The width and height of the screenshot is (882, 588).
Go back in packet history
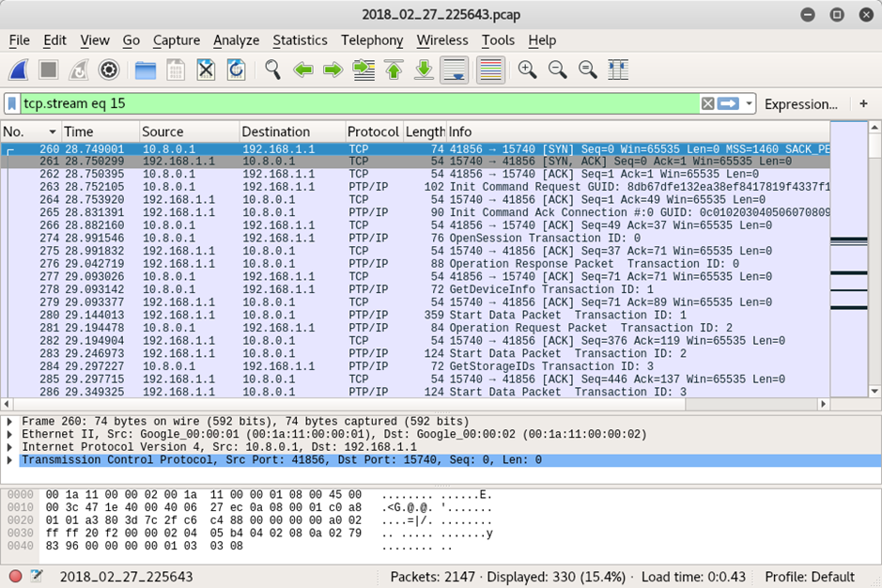(x=303, y=70)
